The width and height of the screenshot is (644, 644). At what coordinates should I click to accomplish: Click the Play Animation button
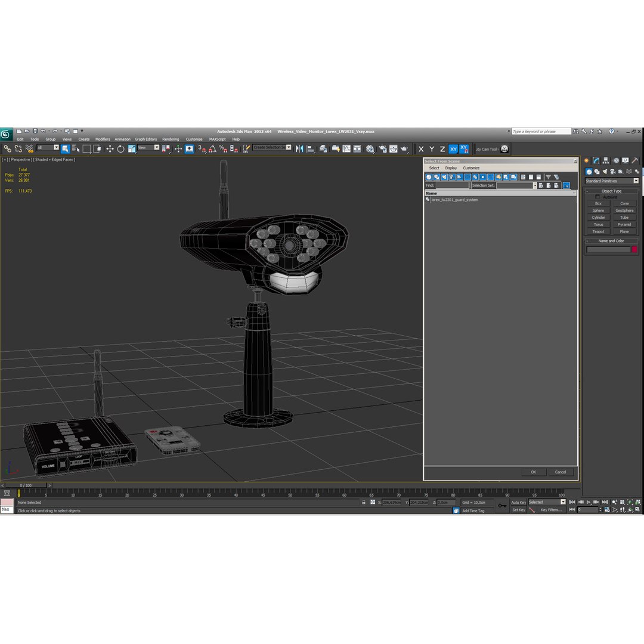tap(588, 502)
